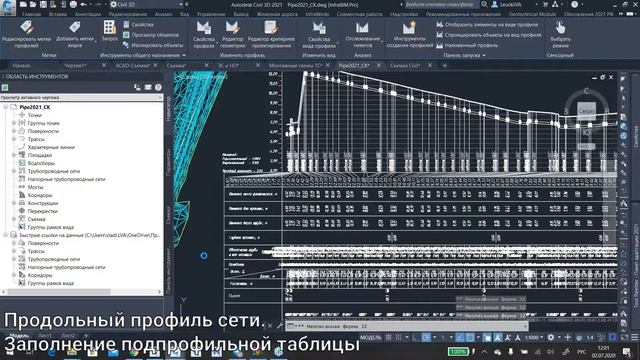Click the Undo arrow in quick access toolbar
Image resolution: width=640 pixels, height=360 pixels.
(x=84, y=4)
